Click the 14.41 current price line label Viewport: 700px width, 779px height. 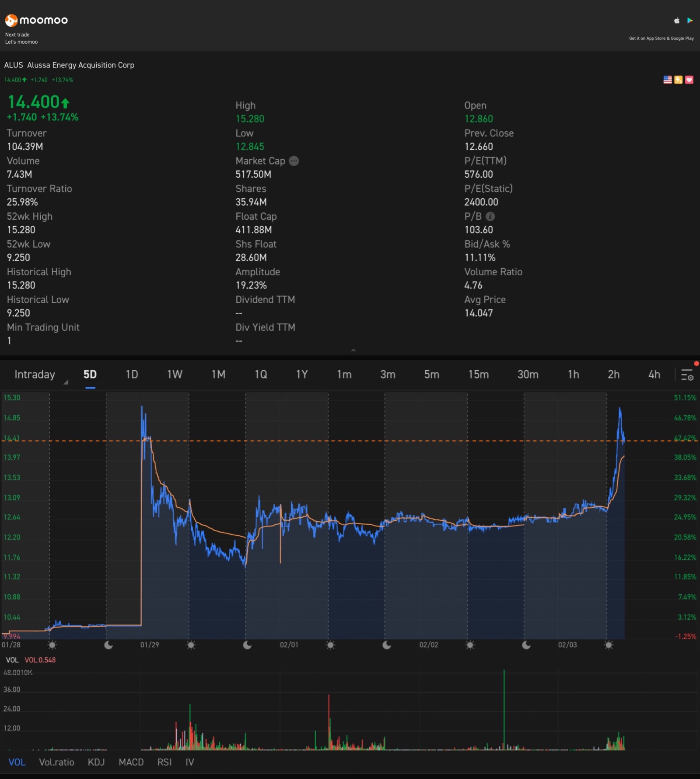[x=11, y=438]
